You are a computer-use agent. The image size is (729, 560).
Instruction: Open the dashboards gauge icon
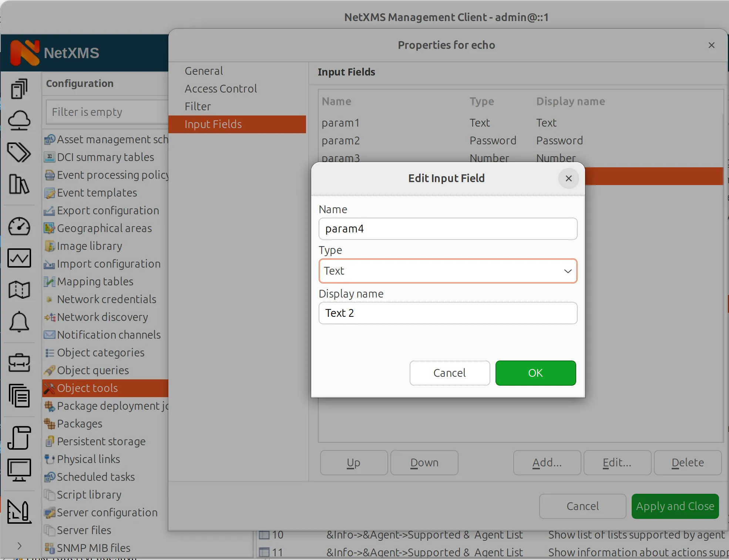pyautogui.click(x=19, y=227)
